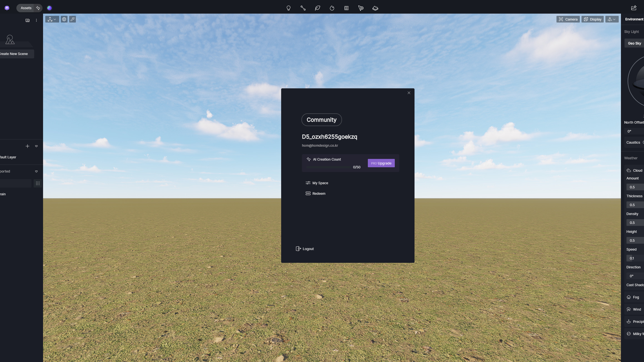The height and width of the screenshot is (362, 644).
Task: Open AI image enhancer icon
Action: pyautogui.click(x=634, y=8)
